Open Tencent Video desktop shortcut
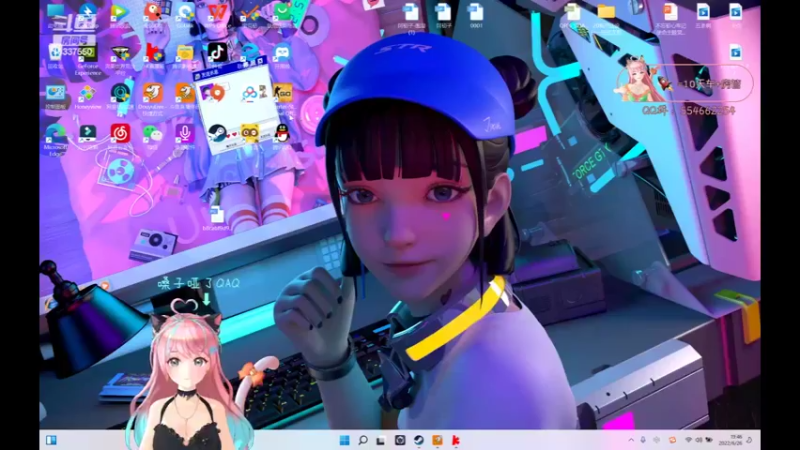 120,12
